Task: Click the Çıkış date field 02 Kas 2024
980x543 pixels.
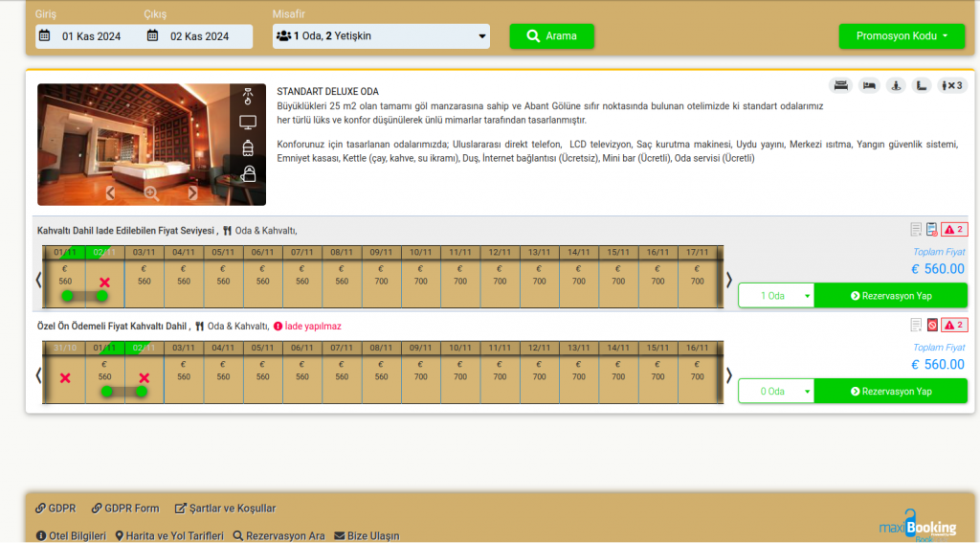Action: click(198, 36)
